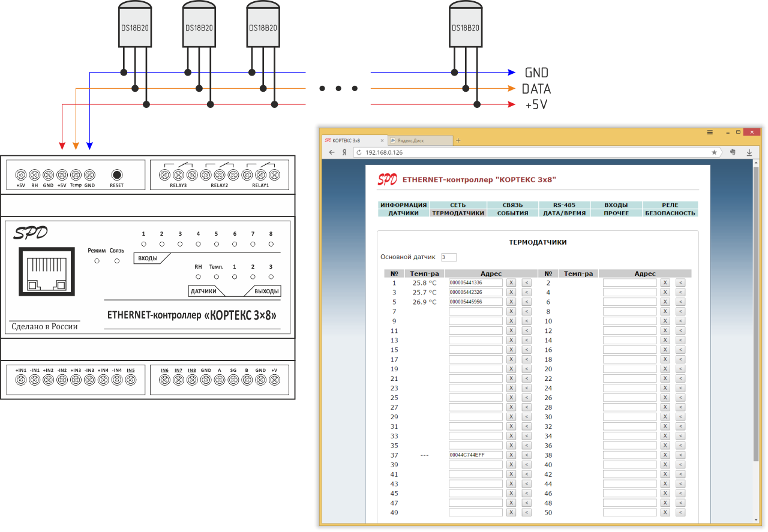The image size is (768, 532).
Task: Clear sensor 1 address with X button
Action: pos(511,283)
